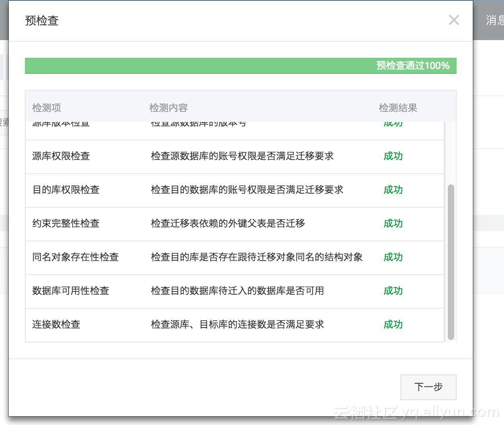
Task: Click description 检查源数据库的账号权限是否满足迁移要求
Action: click(242, 156)
